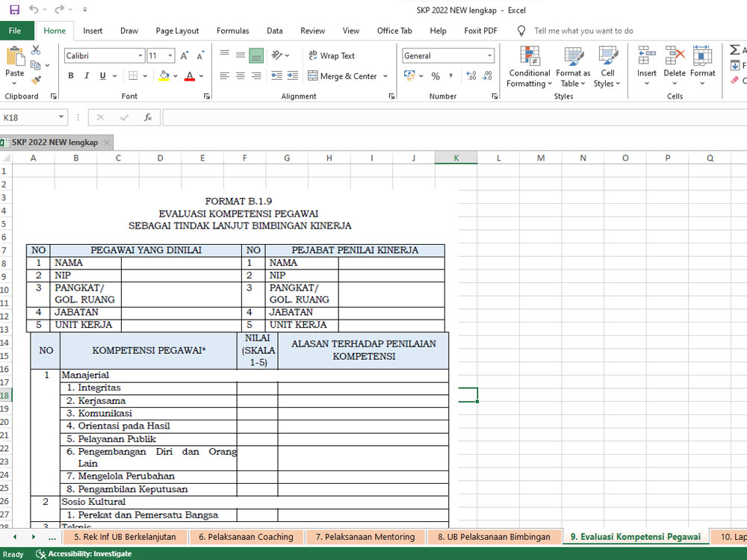Align cell text to the right

point(256,75)
